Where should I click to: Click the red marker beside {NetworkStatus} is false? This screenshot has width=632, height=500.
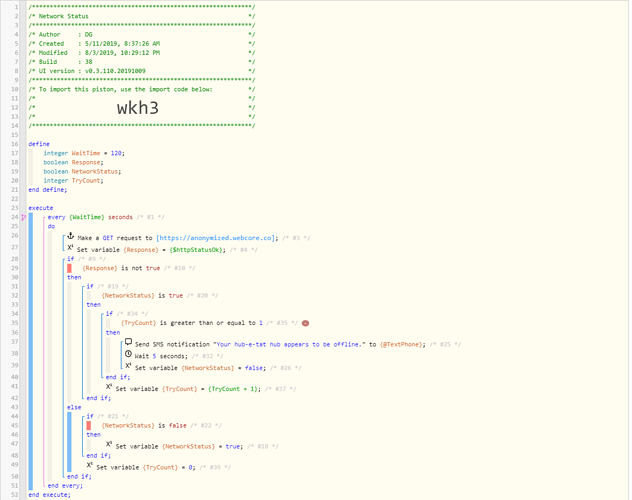click(x=89, y=425)
